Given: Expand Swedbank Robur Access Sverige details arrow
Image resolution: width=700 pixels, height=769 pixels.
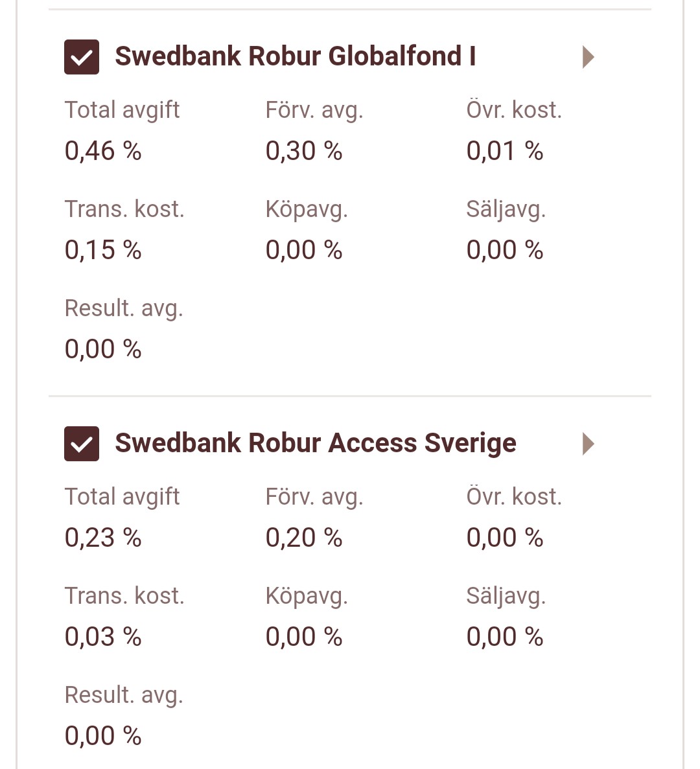Looking at the screenshot, I should pos(588,444).
